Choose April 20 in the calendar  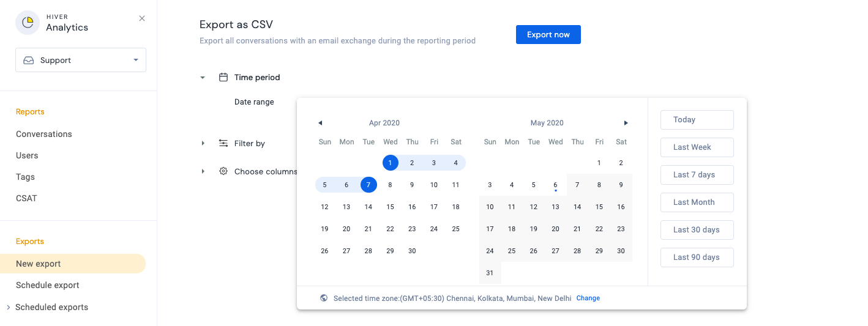[346, 229]
